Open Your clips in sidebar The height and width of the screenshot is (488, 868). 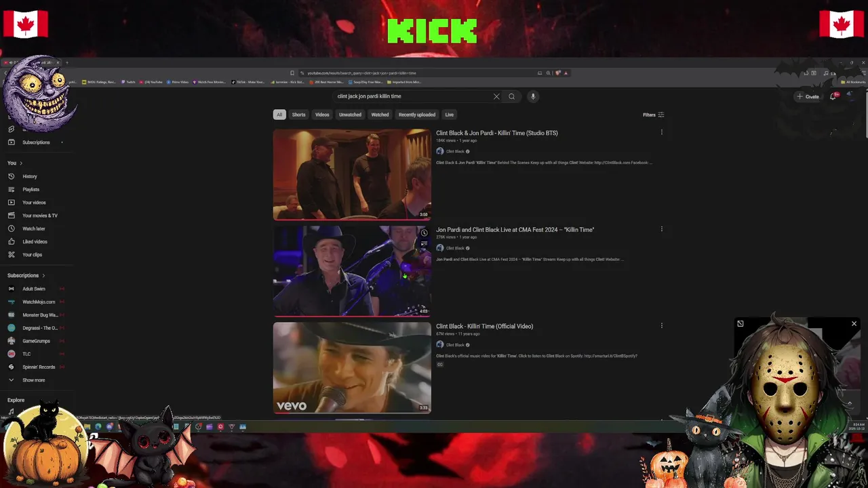pyautogui.click(x=32, y=255)
